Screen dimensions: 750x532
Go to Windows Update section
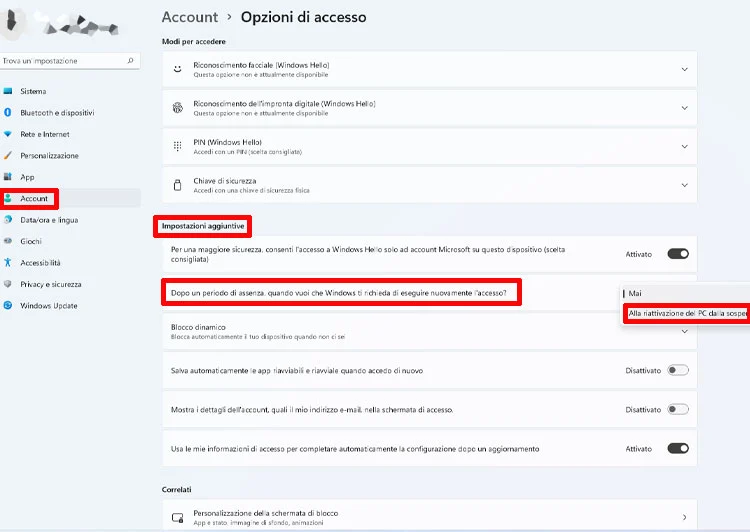pyautogui.click(x=48, y=305)
